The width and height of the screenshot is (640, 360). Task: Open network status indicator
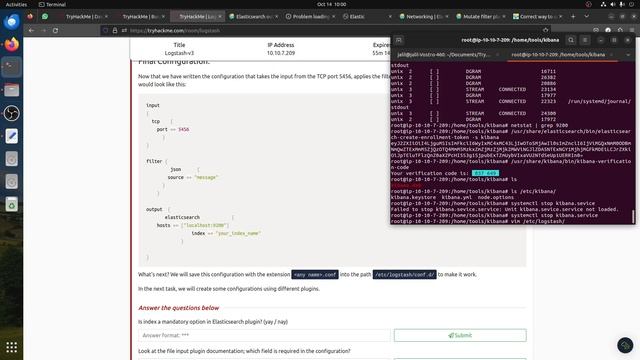pyautogui.click(x=603, y=4)
